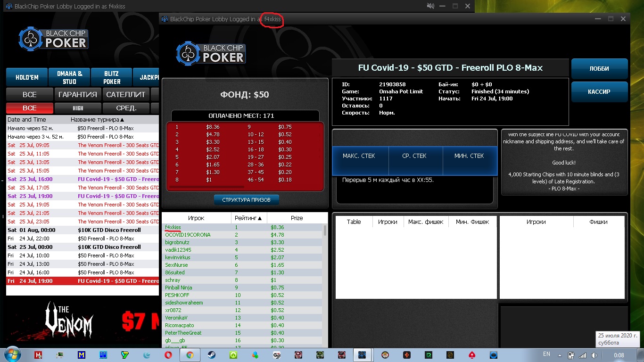This screenshot has width=644, height=362.
Task: Select Sat 25 Jul 09:05 Venom Freeroll row
Action: tap(83, 145)
